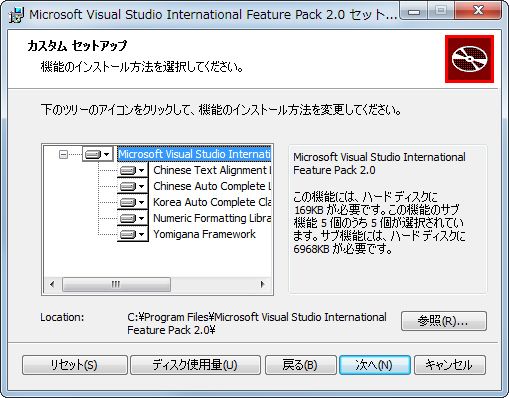
Task: Click the カスタム セットアップ heading
Action: click(77, 46)
